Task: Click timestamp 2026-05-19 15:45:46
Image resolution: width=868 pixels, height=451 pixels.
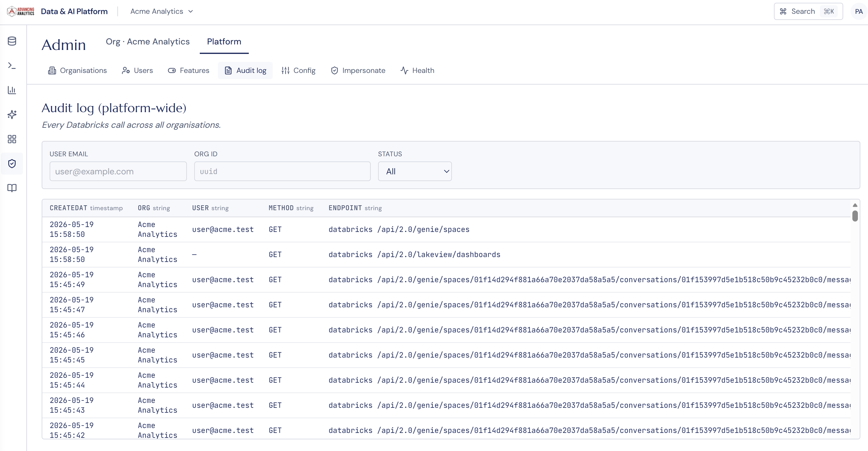Action: click(72, 330)
